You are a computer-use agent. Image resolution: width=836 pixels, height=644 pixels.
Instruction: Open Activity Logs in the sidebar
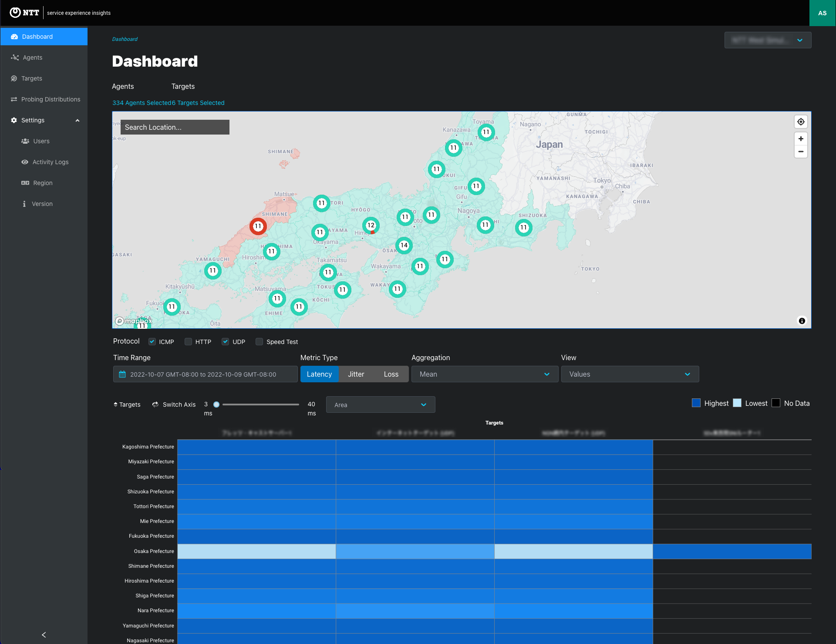coord(44,162)
